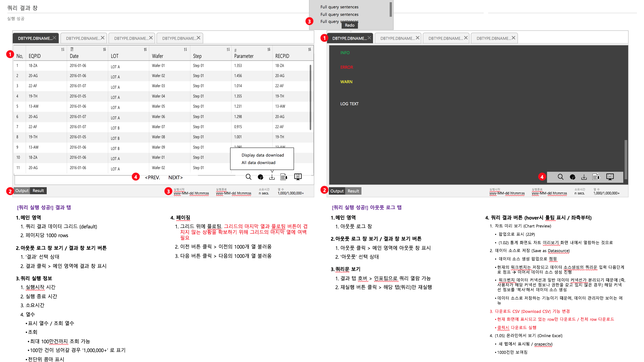Open search in the result grid toolbar
This screenshot has width=644, height=362.
click(x=249, y=177)
